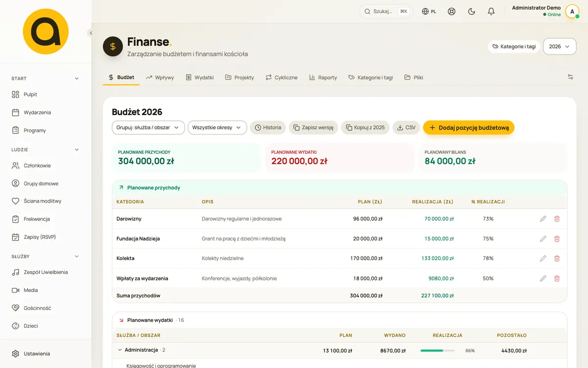Delete the Kolekta budget row
The image size is (588, 368).
point(557,258)
